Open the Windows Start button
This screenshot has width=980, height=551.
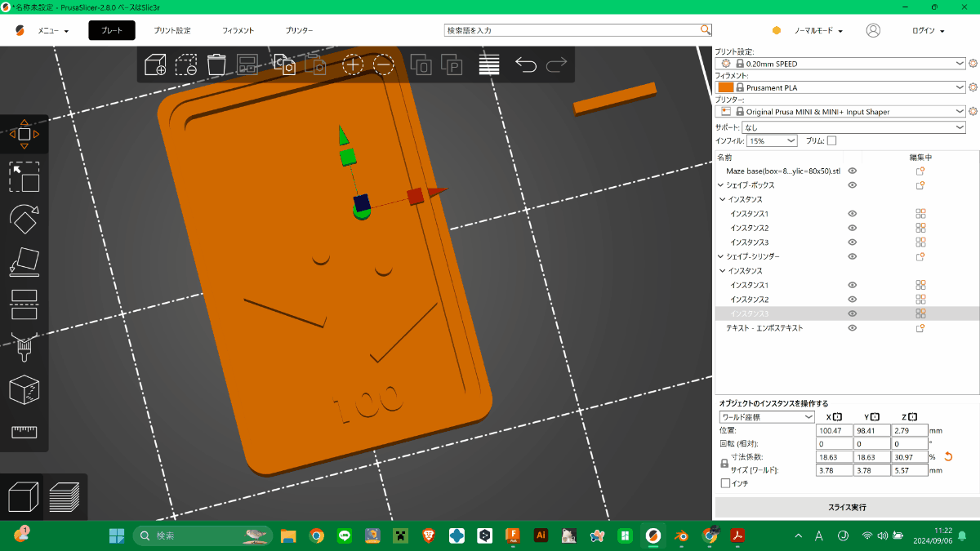point(117,535)
